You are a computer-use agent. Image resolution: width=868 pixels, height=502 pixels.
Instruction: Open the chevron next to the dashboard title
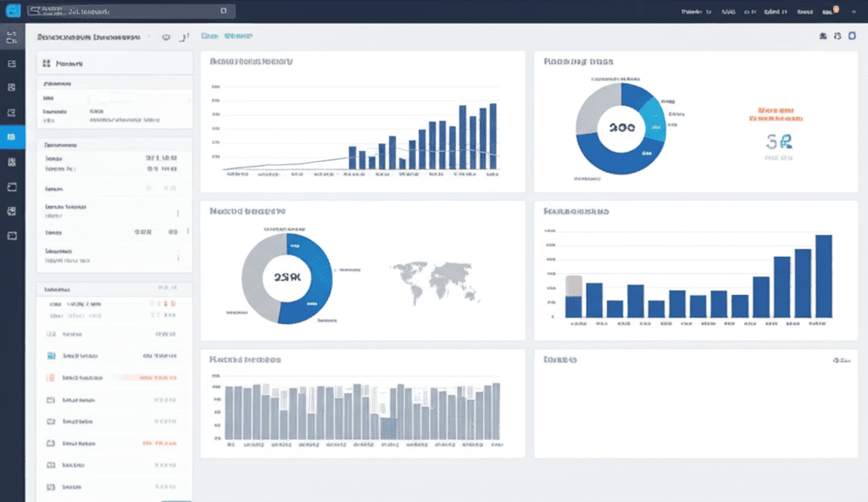click(149, 36)
